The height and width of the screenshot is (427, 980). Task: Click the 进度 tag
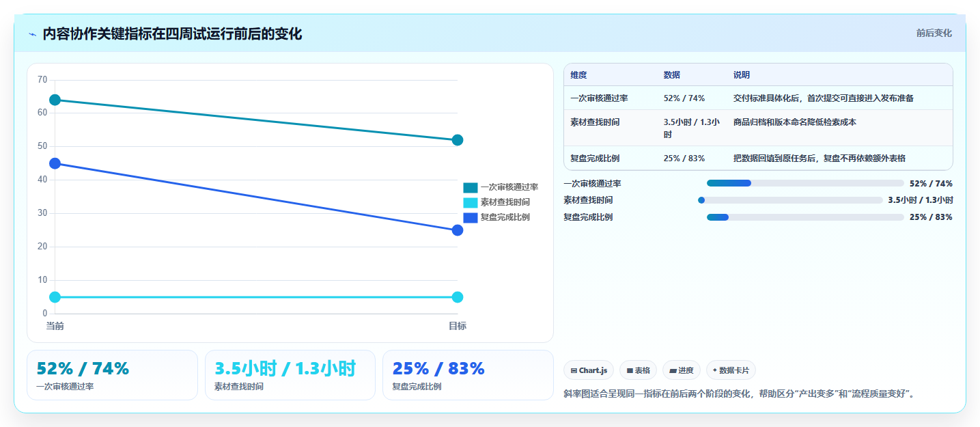pyautogui.click(x=682, y=370)
